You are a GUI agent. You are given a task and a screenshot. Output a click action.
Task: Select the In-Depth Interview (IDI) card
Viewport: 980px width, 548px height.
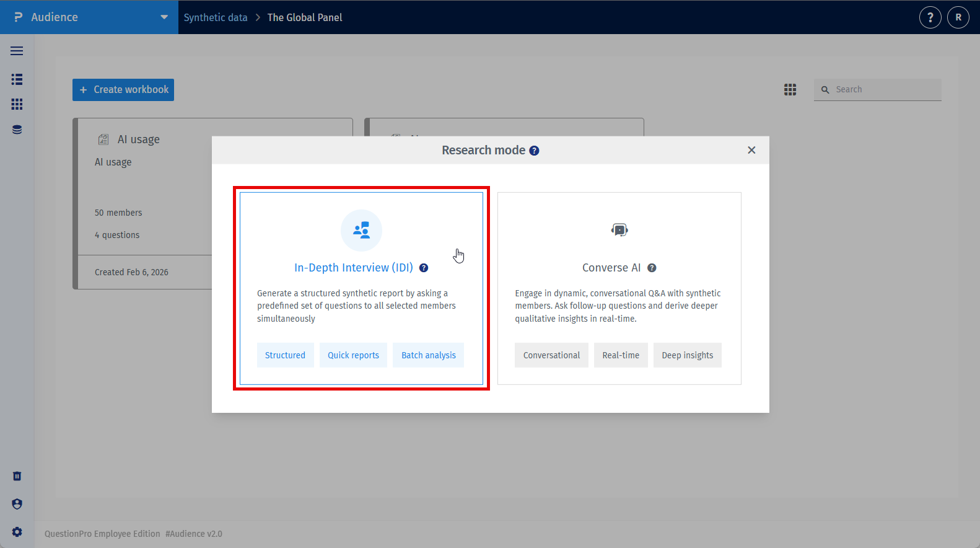pyautogui.click(x=361, y=288)
